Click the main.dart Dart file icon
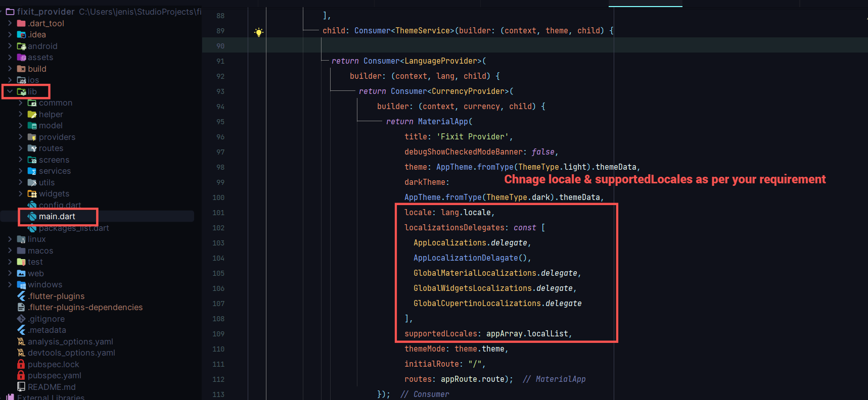Viewport: 868px width, 400px height. 32,217
